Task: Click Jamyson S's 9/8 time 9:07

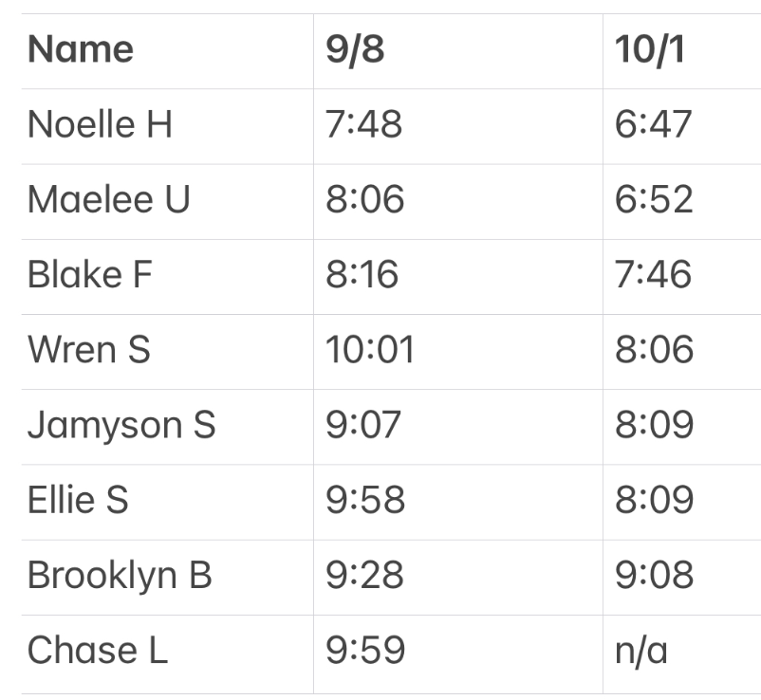Action: pos(363,425)
